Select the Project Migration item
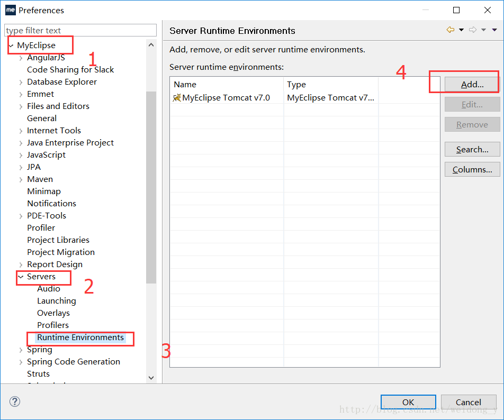The image size is (504, 420). tap(61, 252)
